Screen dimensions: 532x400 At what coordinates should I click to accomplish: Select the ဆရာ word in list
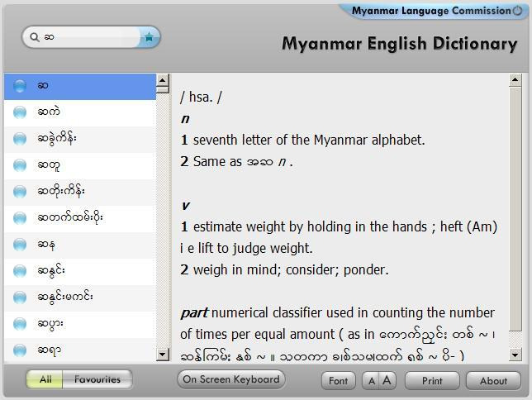pyautogui.click(x=80, y=350)
